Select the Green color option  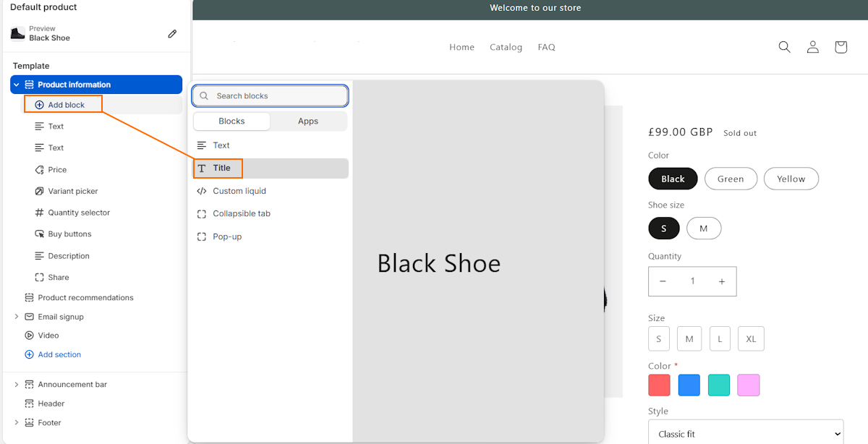tap(731, 179)
